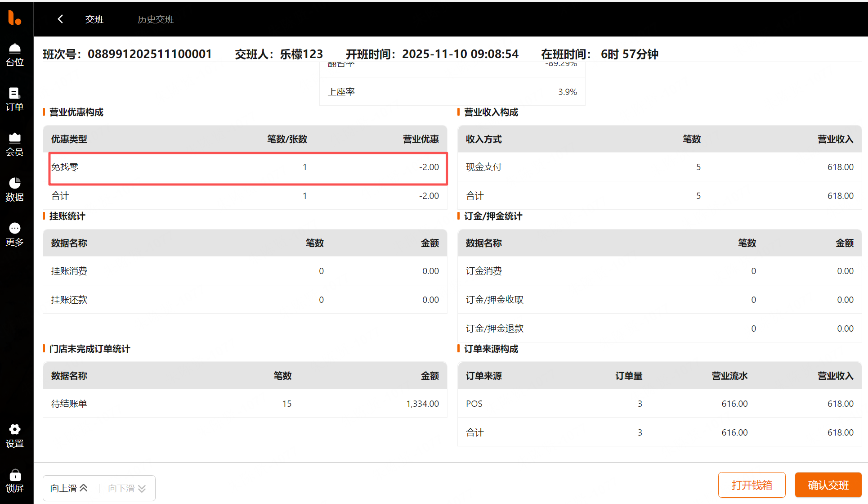The image size is (868, 504).
Task: Click the 待结账单 row
Action: tap(245, 404)
